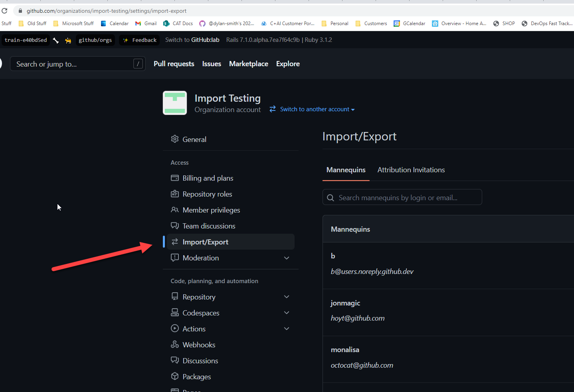Click the ID badge icon for Repository roles
This screenshot has width=574, height=392.
[x=175, y=194]
